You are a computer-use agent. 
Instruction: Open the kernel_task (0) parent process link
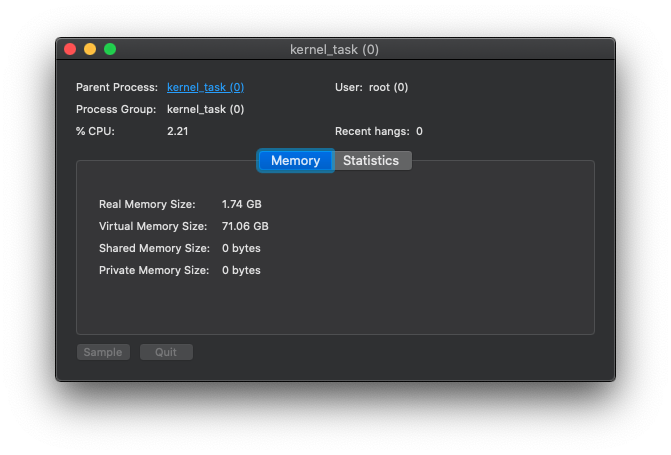[x=205, y=87]
